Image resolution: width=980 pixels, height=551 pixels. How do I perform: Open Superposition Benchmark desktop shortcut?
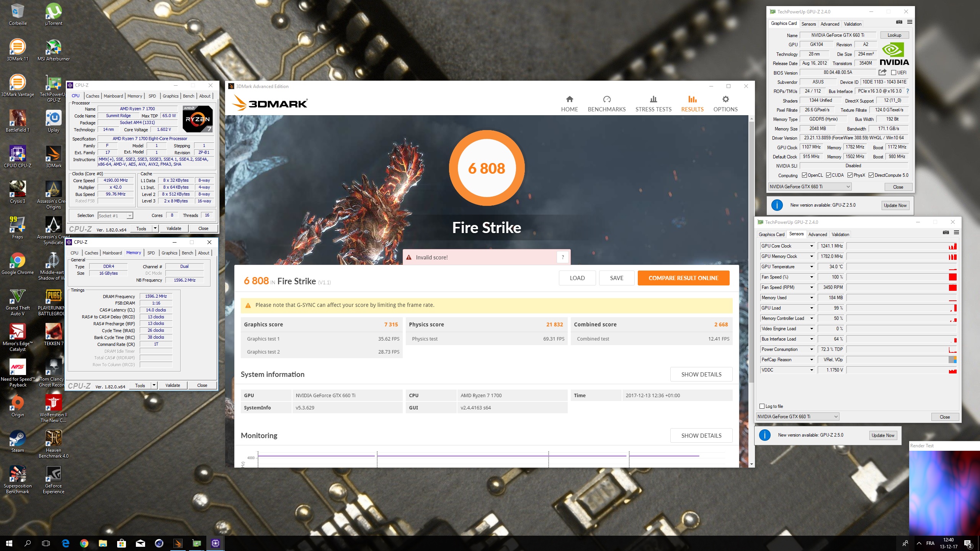click(18, 479)
